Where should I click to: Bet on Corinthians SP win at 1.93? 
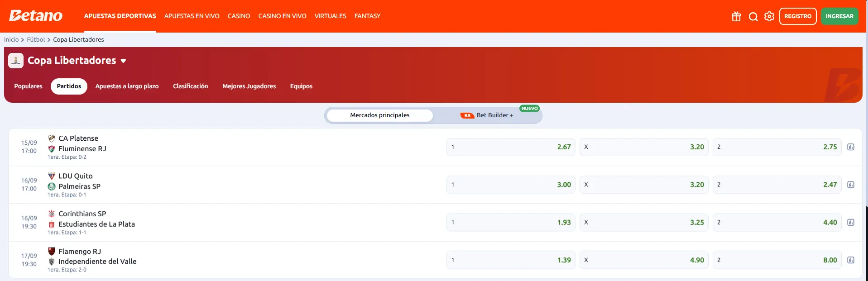[511, 222]
